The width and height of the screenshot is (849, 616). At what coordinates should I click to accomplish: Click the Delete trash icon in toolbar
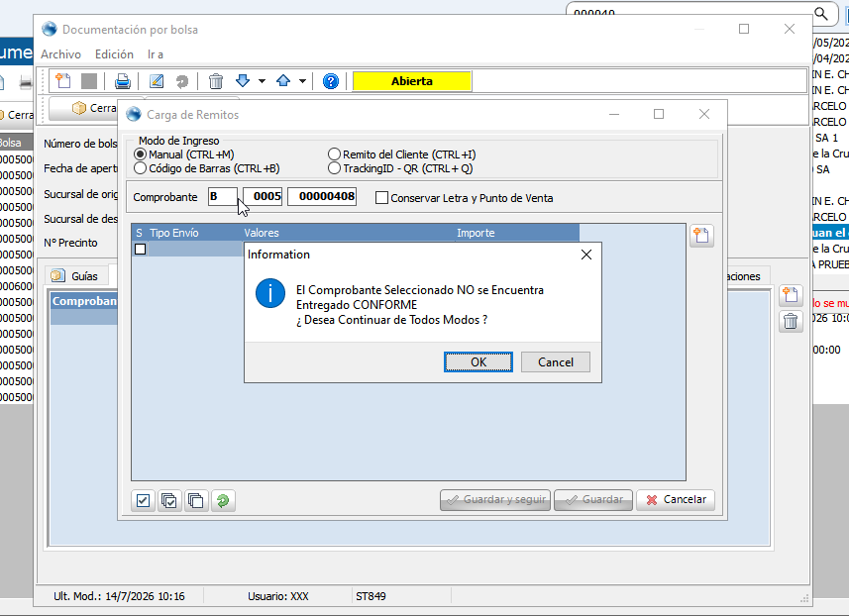[x=216, y=81]
